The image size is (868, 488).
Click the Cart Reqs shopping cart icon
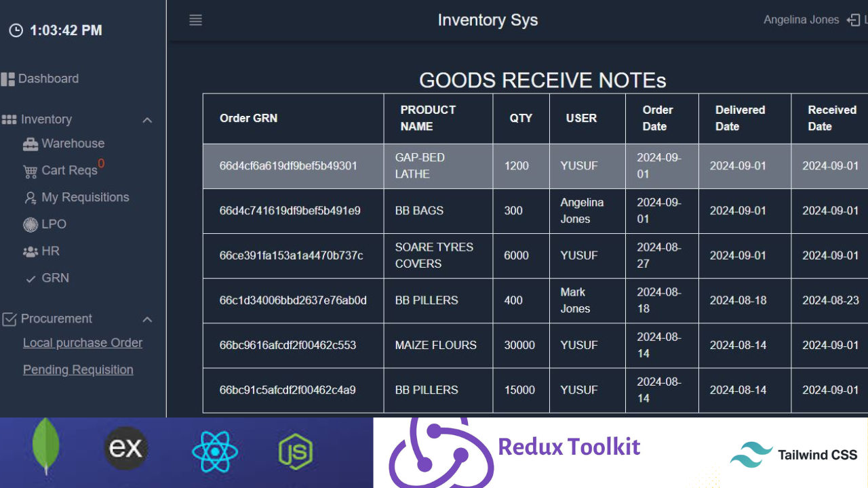point(30,171)
